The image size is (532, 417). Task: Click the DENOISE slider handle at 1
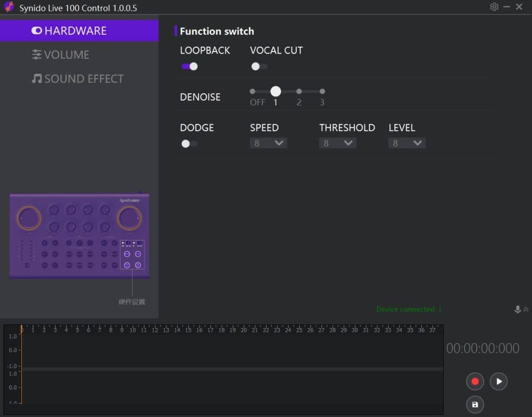[x=275, y=92]
